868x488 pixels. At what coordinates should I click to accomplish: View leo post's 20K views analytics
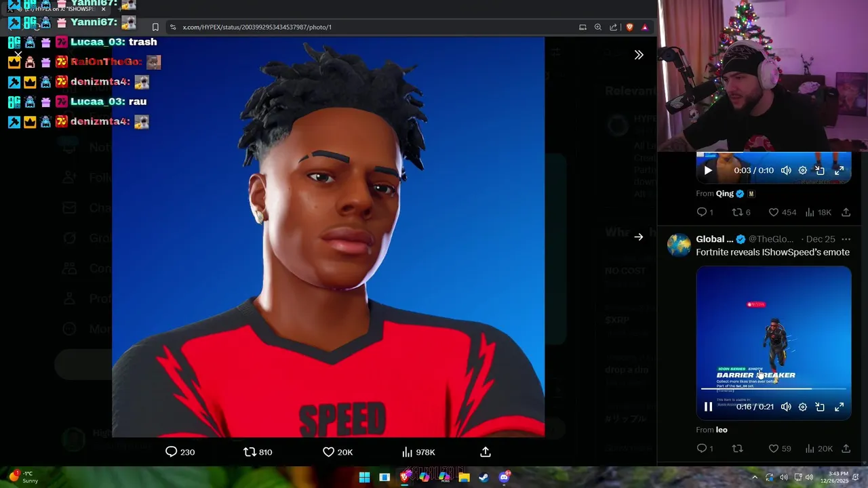[818, 449]
